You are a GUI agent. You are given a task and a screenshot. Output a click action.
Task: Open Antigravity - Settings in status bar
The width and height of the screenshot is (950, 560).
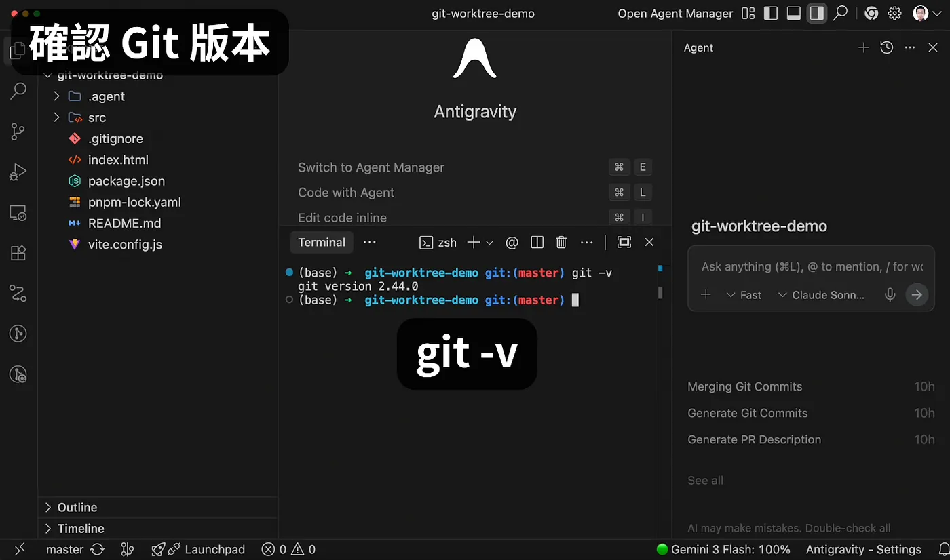tap(863, 549)
